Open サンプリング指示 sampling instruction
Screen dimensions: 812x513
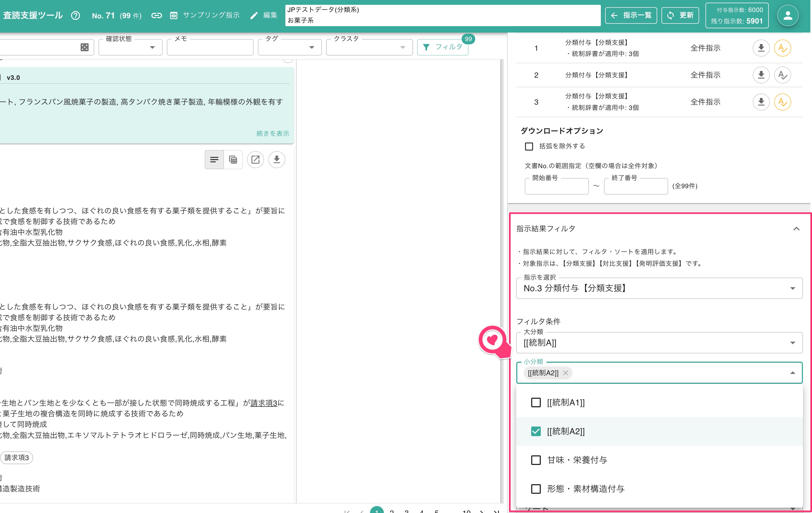pos(205,15)
